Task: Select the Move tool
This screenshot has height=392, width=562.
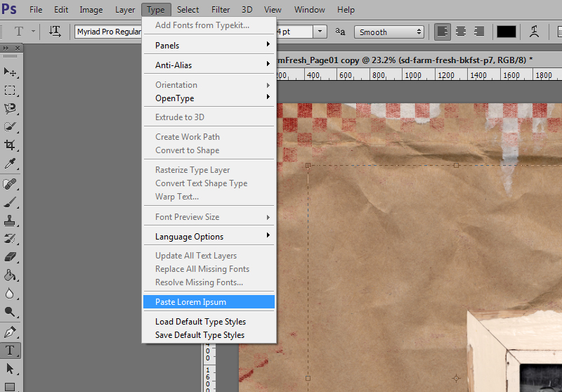Action: point(10,72)
